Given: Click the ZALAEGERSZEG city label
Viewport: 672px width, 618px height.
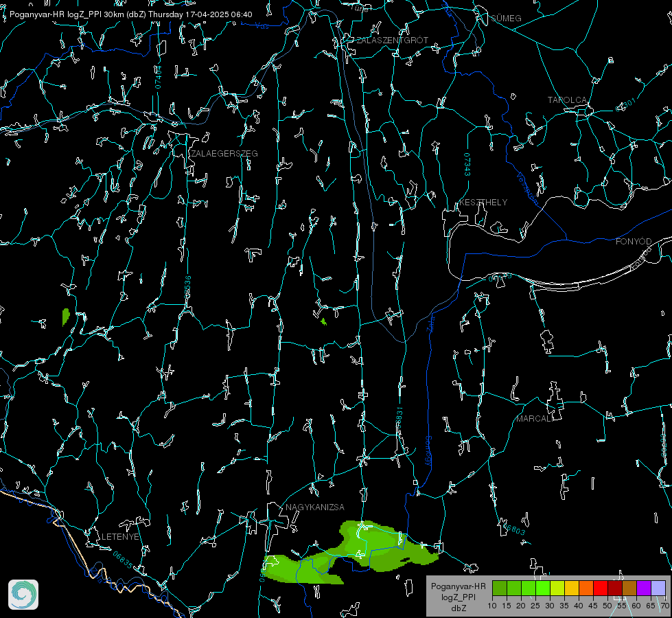Looking at the screenshot, I should point(224,154).
